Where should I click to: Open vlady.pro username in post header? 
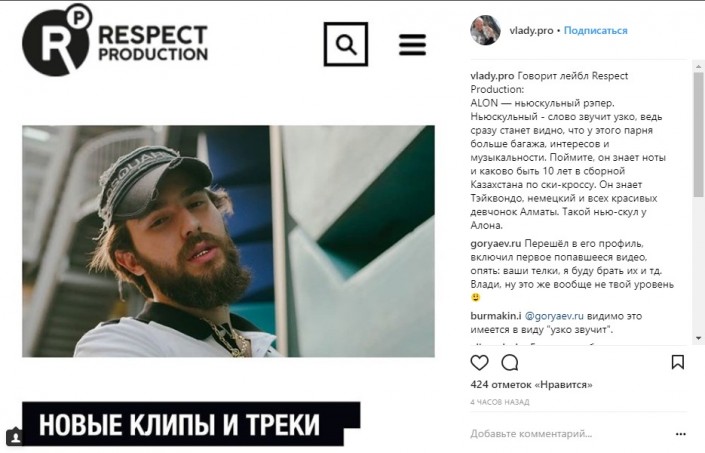531,31
